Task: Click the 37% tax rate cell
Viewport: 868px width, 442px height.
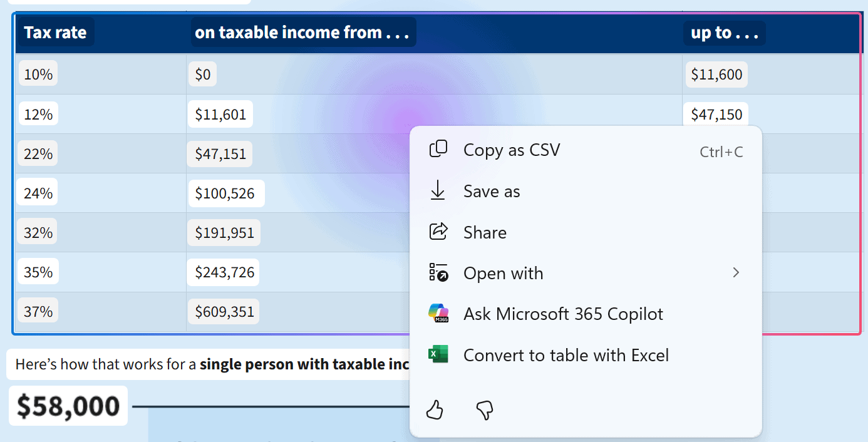Action: [x=38, y=311]
